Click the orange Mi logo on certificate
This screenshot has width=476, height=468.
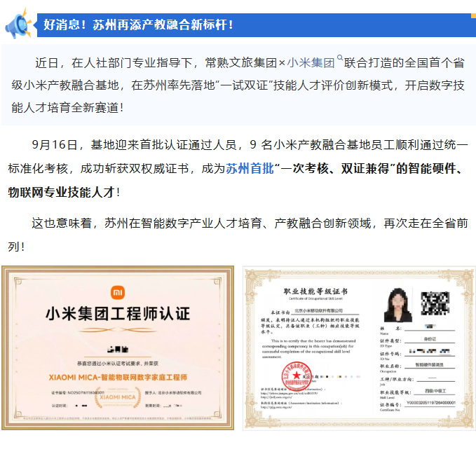118,293
